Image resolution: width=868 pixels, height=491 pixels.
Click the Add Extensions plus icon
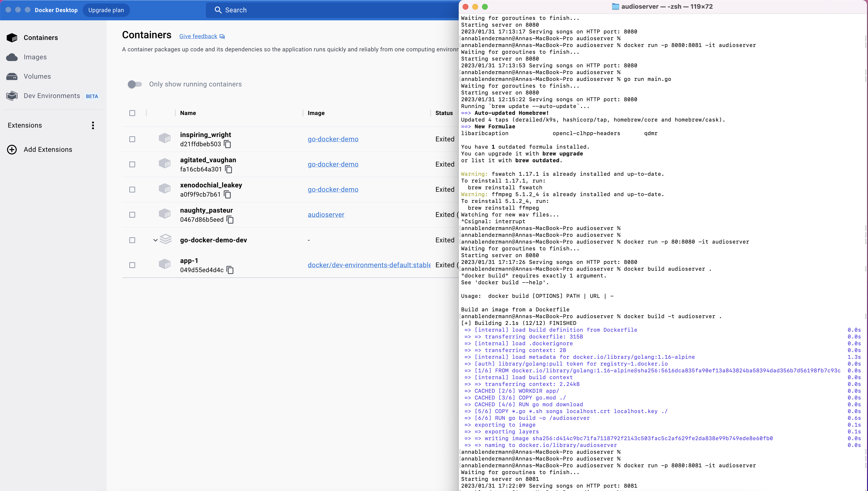12,150
